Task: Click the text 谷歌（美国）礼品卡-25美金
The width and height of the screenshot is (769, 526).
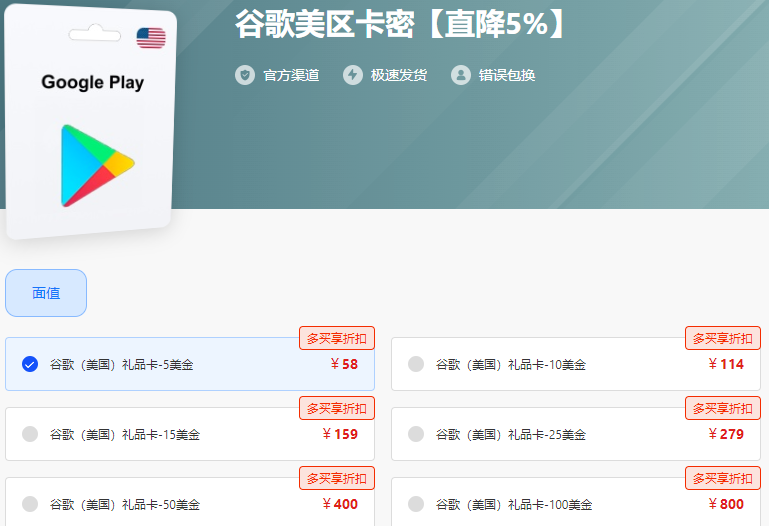Action: click(511, 434)
